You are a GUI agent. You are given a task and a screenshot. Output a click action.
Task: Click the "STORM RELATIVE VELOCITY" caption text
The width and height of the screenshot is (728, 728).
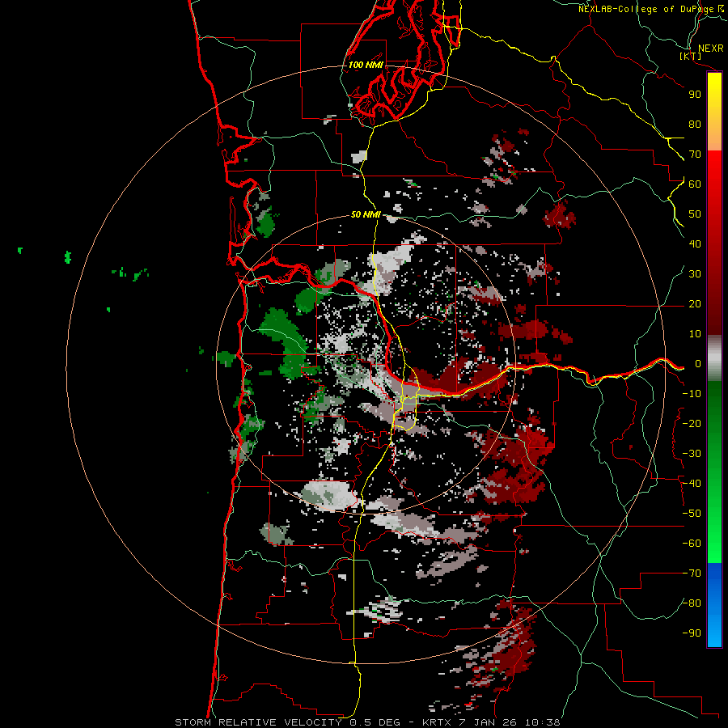point(258,722)
